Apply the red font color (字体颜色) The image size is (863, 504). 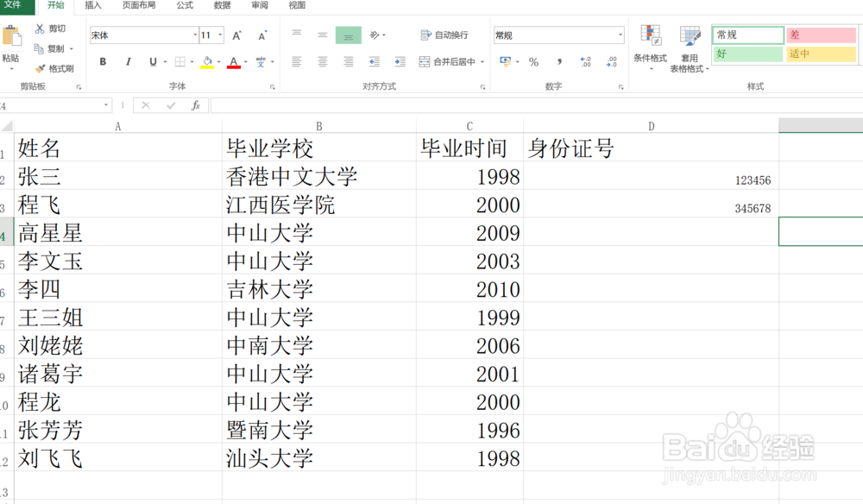coord(232,62)
